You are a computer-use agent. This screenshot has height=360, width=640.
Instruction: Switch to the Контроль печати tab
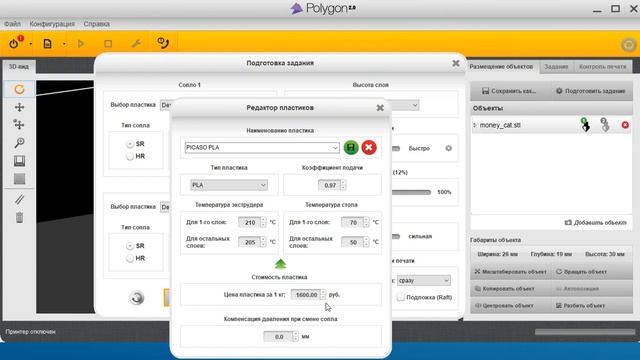602,67
